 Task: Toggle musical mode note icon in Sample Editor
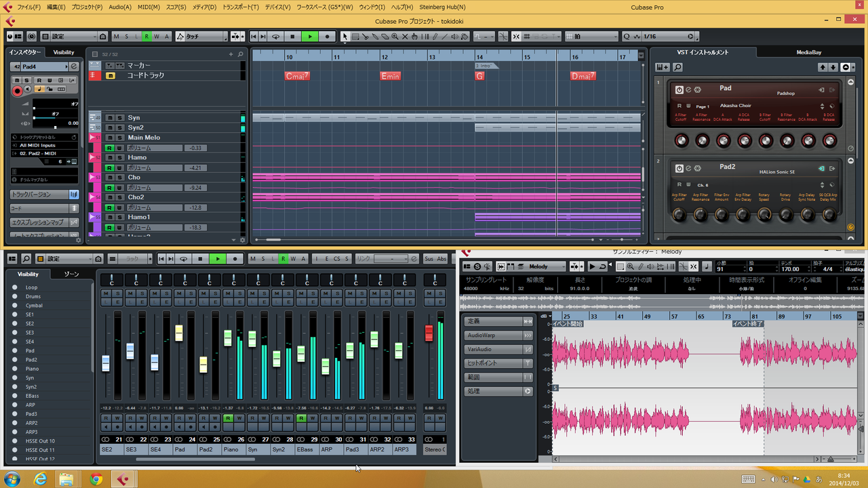(707, 266)
